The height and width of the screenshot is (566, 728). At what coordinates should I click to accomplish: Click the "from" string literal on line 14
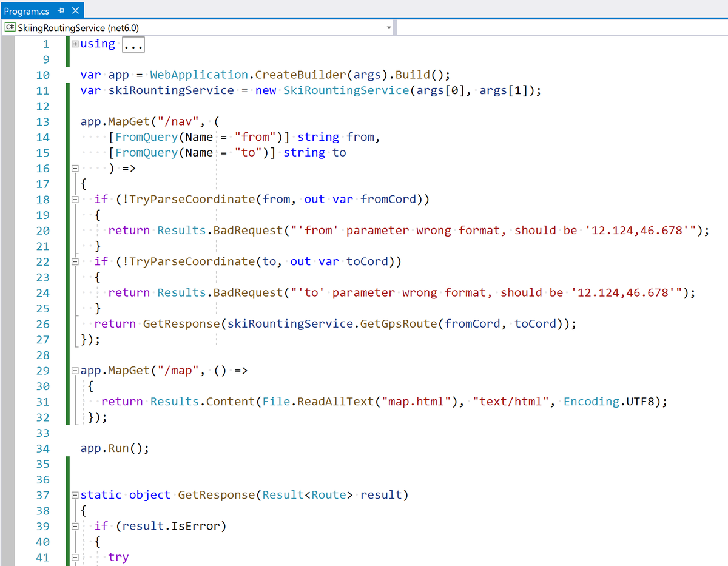(255, 137)
